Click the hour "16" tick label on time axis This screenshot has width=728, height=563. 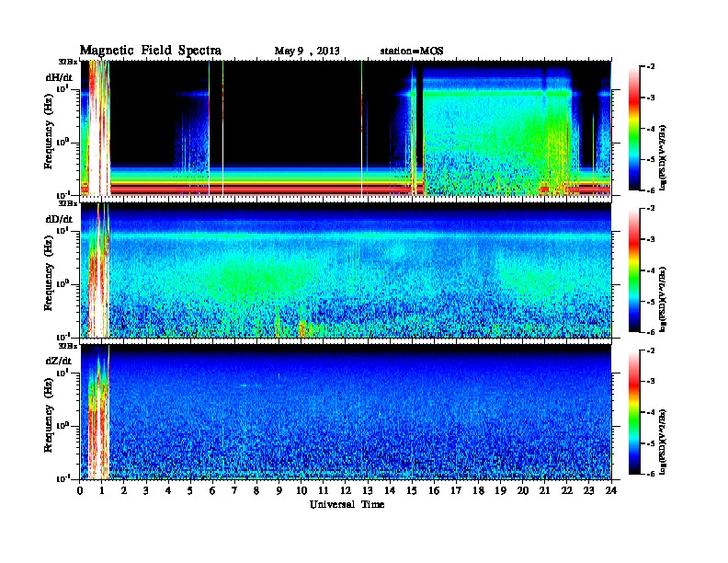point(435,491)
